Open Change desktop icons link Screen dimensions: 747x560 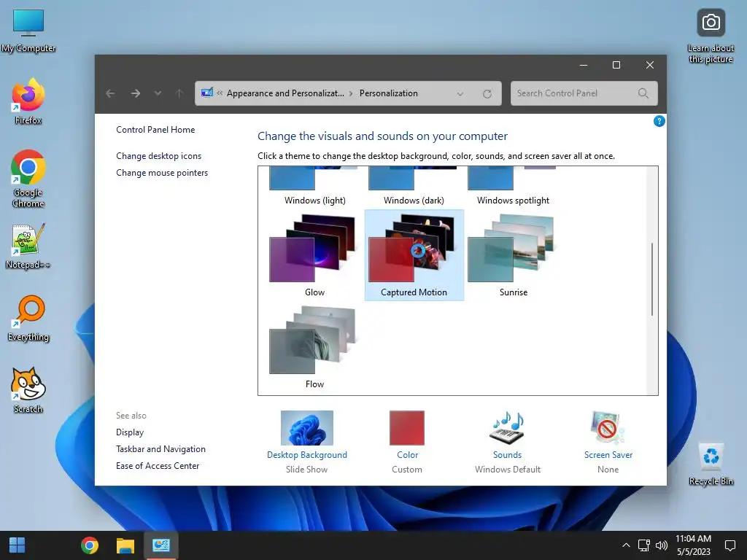(158, 156)
